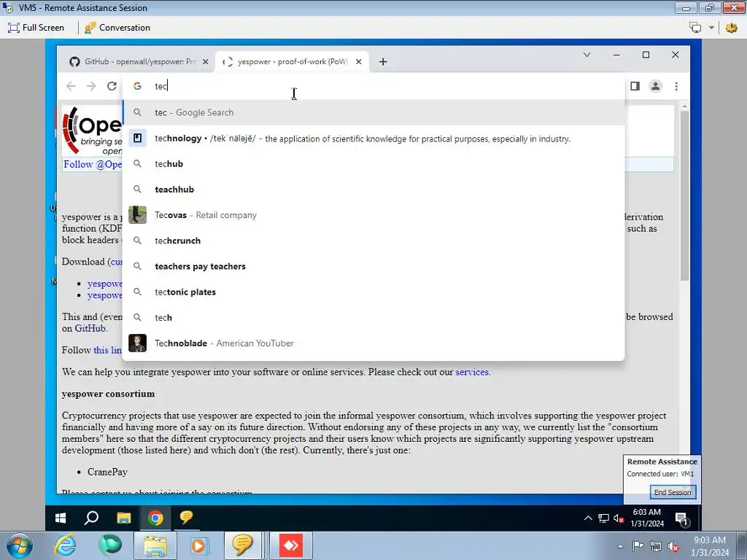
Task: Choose the 'teachhub' suggestion
Action: coord(373,190)
